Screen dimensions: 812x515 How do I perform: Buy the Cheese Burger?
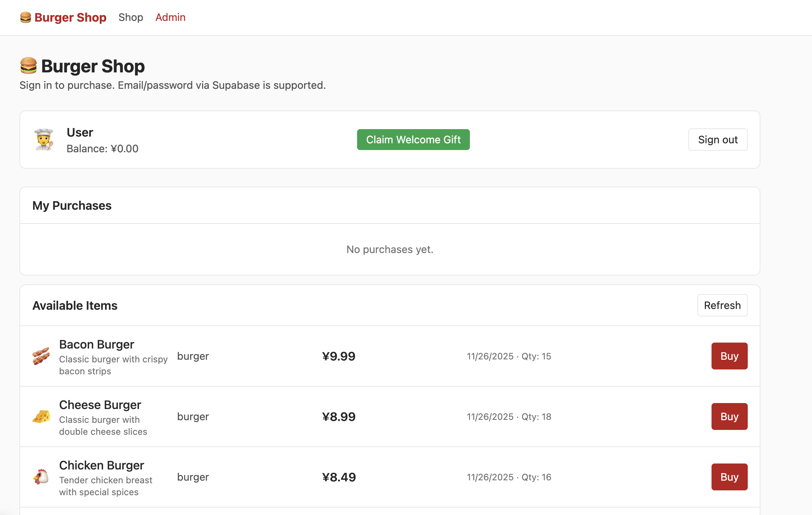pyautogui.click(x=729, y=416)
